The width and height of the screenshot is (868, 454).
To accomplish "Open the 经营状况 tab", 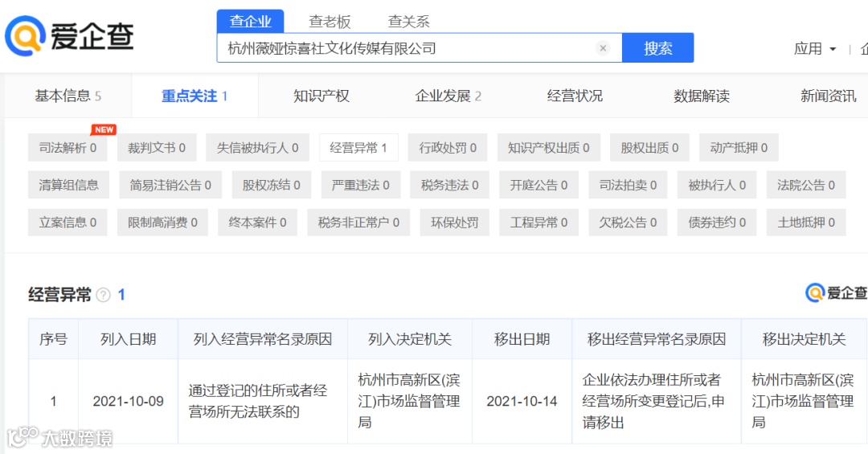I will [575, 96].
